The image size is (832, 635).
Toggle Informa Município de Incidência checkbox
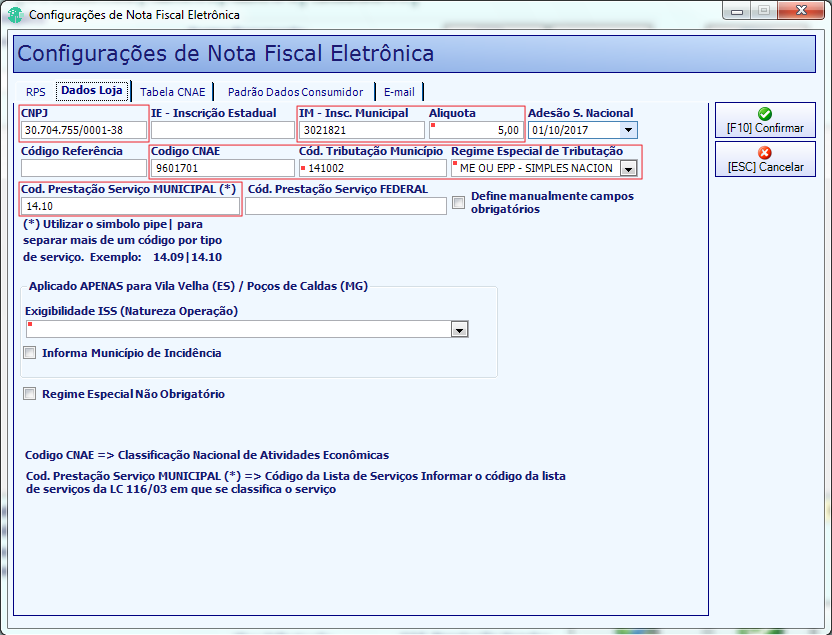[x=30, y=352]
